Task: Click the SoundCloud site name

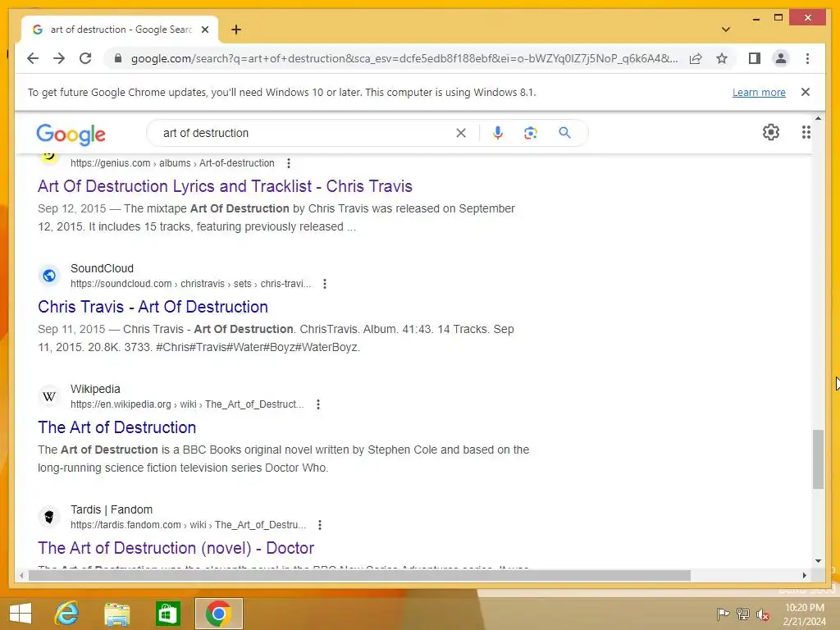Action: point(102,268)
